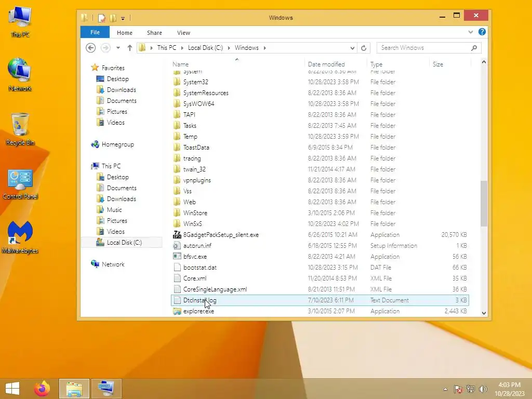Sort by the Type column header
The width and height of the screenshot is (532, 399).
pyautogui.click(x=398, y=64)
